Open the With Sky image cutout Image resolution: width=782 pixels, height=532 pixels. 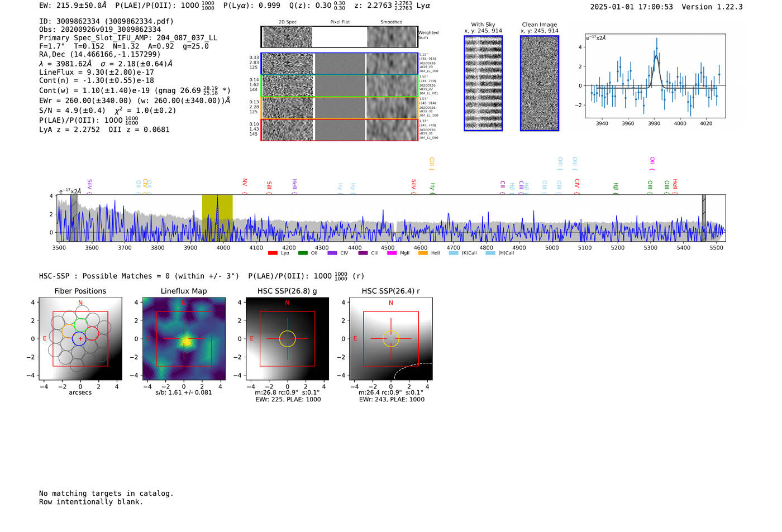[x=483, y=83]
